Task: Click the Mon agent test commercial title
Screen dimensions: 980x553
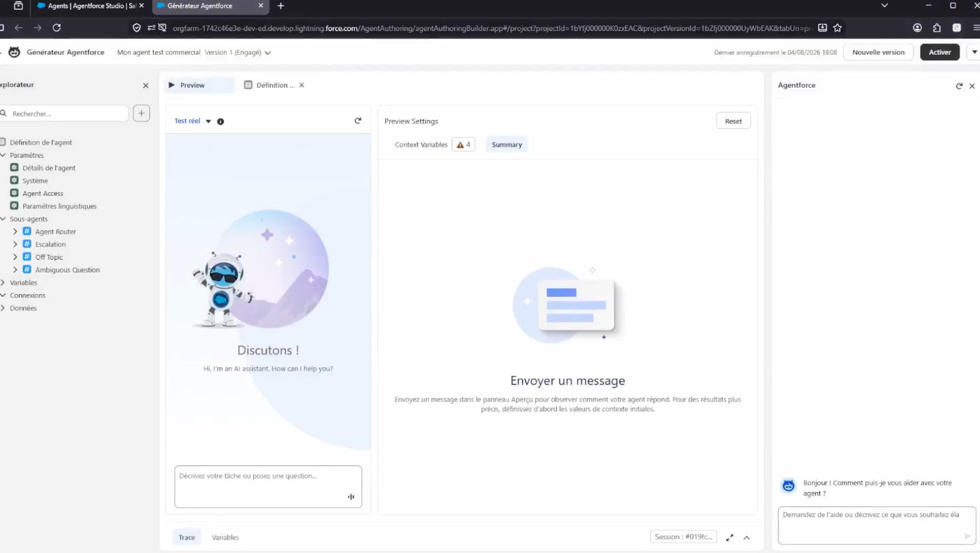Action: point(159,53)
